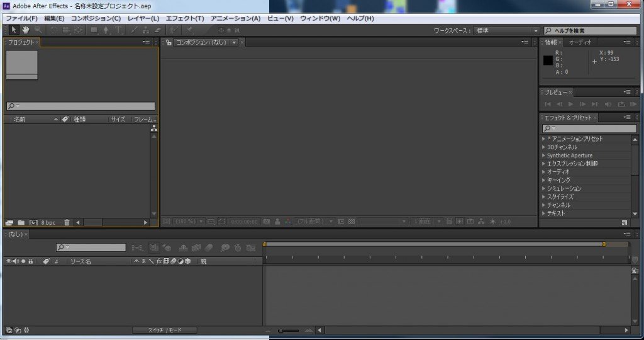Click current time 0:00:00:00 in viewer
Image resolution: width=644 pixels, height=340 pixels.
(245, 221)
